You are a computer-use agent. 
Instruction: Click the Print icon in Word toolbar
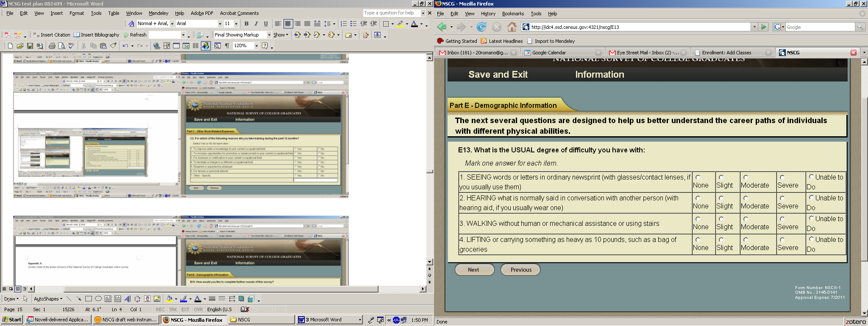click(52, 46)
